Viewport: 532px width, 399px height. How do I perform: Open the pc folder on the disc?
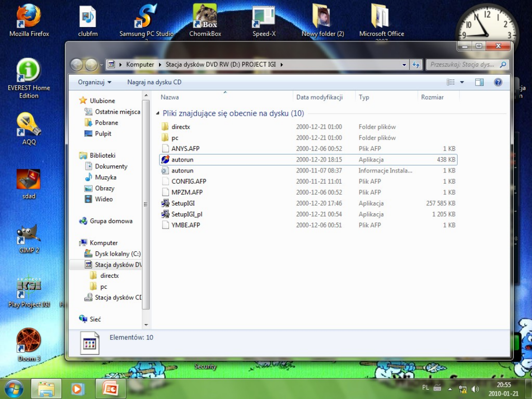pos(176,137)
